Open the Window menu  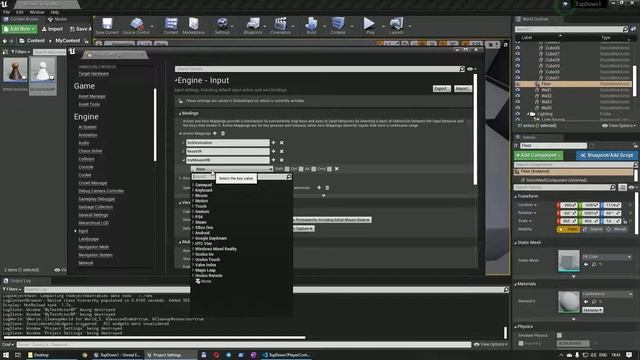click(37, 12)
